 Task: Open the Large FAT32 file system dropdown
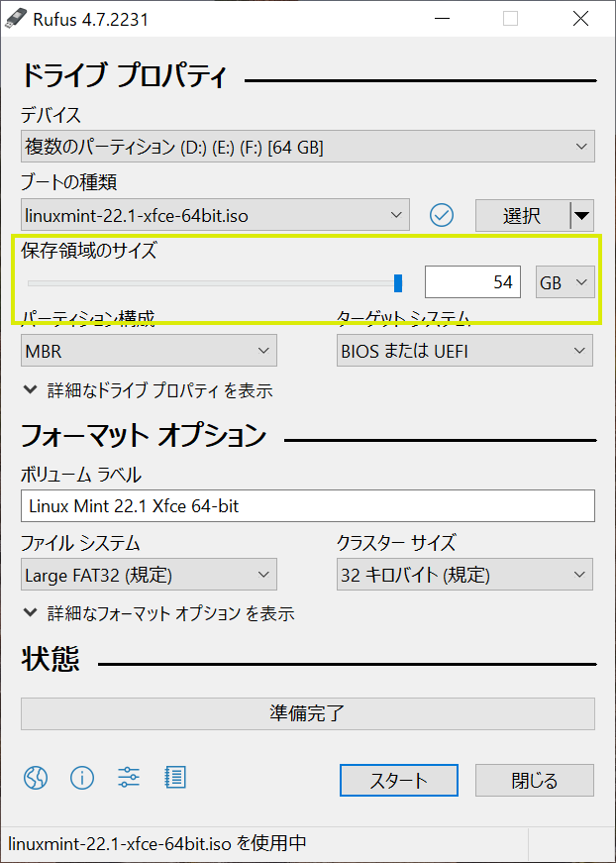pyautogui.click(x=149, y=575)
